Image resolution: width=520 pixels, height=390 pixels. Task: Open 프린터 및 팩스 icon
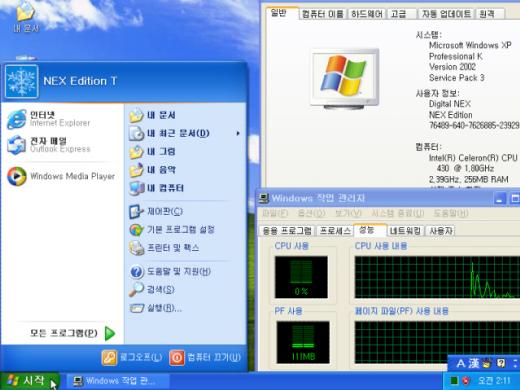click(136, 248)
